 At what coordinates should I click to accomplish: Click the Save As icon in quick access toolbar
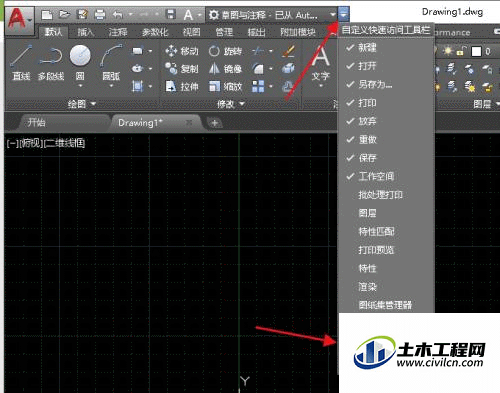coord(82,14)
